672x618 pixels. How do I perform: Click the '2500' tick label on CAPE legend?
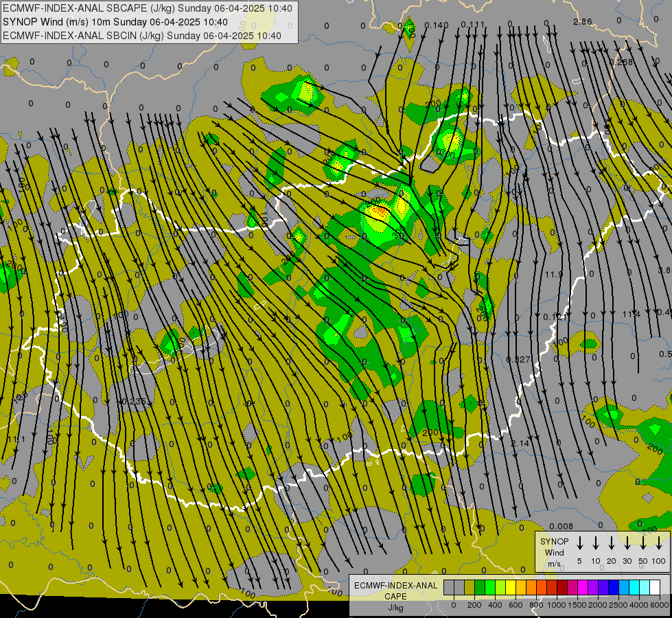[x=618, y=605]
